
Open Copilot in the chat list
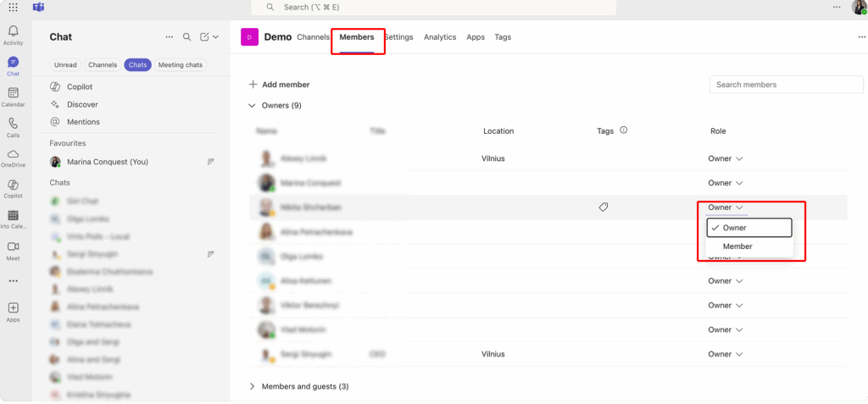(79, 86)
